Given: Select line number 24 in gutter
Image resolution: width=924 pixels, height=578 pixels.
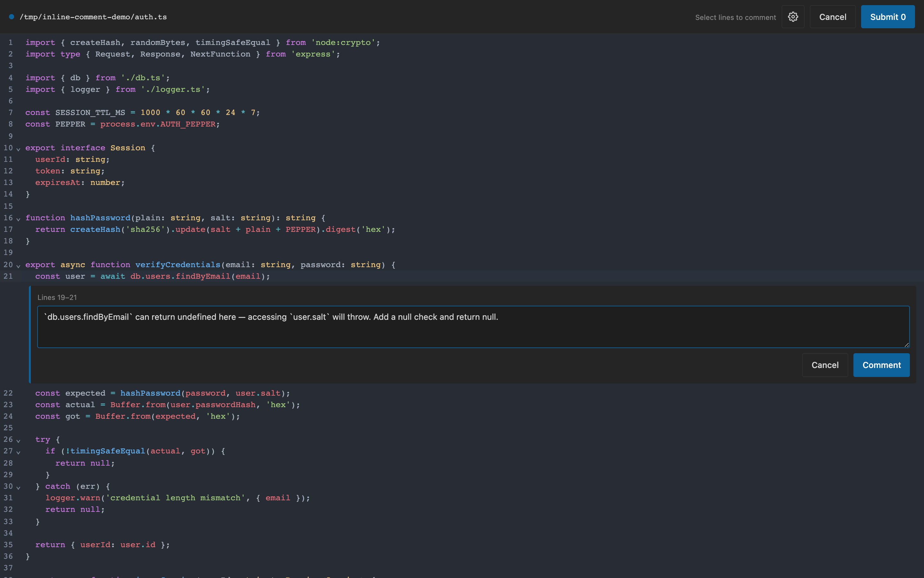Looking at the screenshot, I should click(x=8, y=416).
